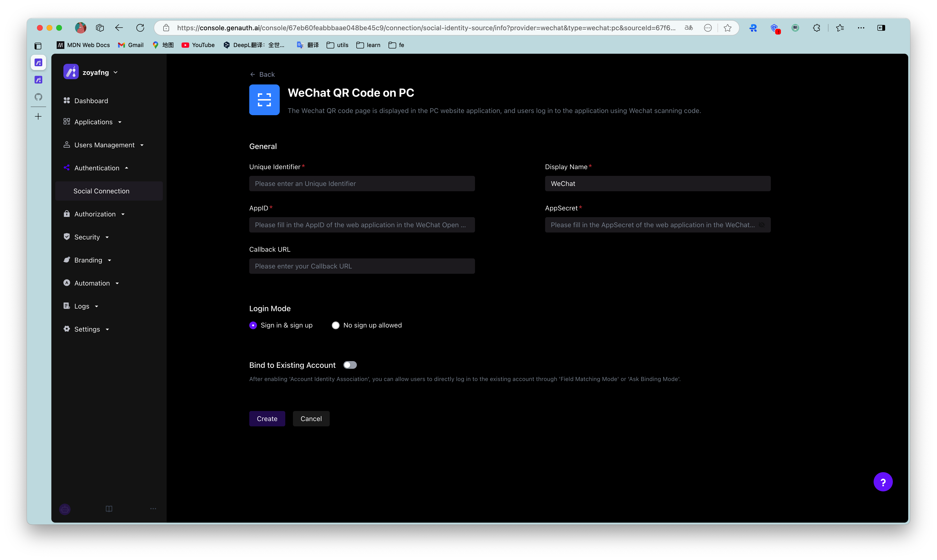The height and width of the screenshot is (560, 937).
Task: Click the browser address bar URL
Action: tap(426, 28)
